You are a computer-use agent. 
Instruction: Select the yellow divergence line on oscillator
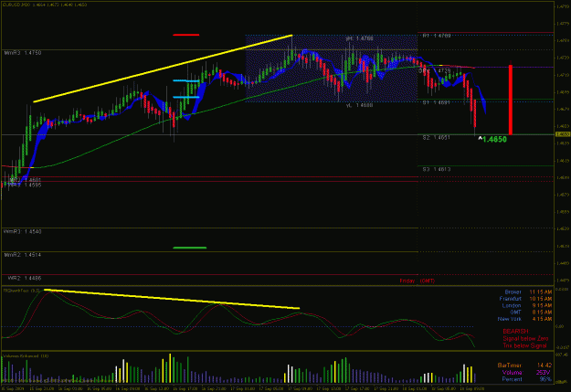(172, 299)
